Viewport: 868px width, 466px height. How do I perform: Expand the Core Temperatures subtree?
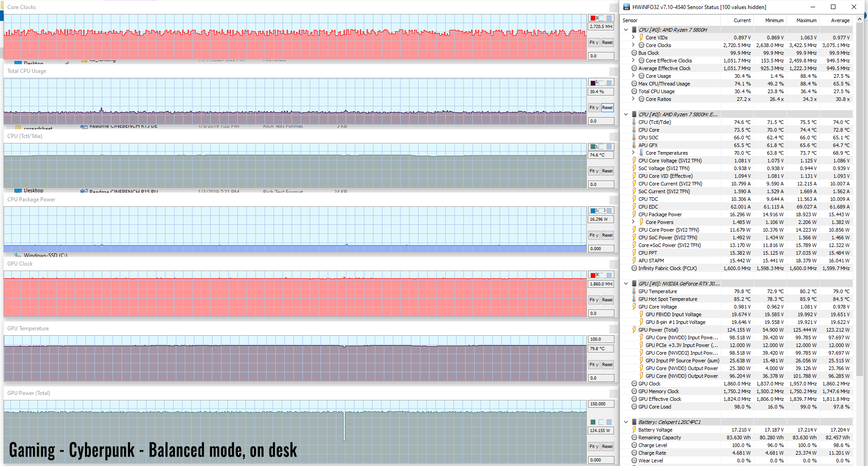pos(633,153)
